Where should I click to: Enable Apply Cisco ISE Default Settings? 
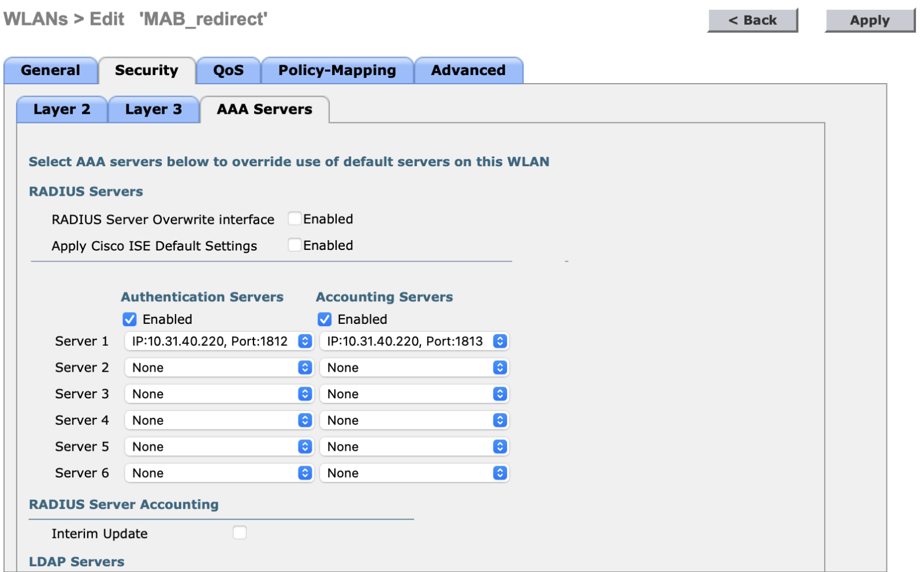(295, 245)
